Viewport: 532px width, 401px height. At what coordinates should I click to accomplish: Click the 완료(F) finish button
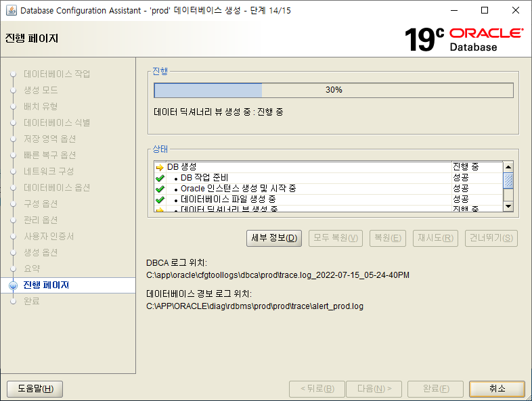tap(436, 388)
